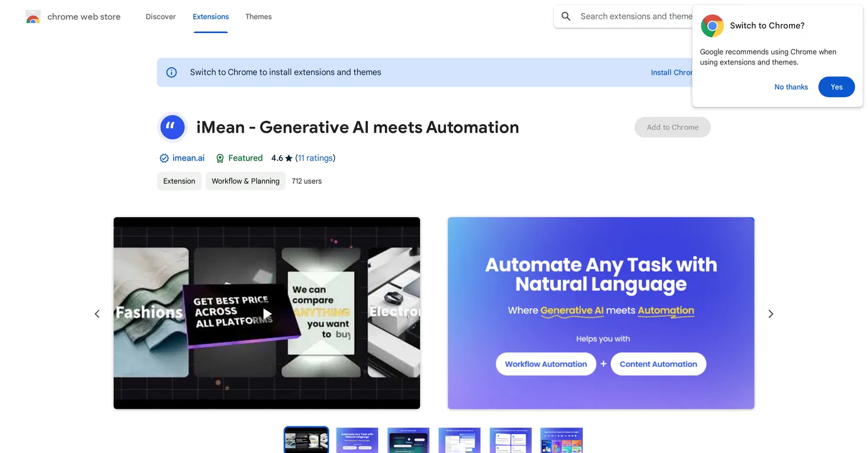Select the sixth carousel thumbnail
The width and height of the screenshot is (868, 453).
tap(562, 440)
